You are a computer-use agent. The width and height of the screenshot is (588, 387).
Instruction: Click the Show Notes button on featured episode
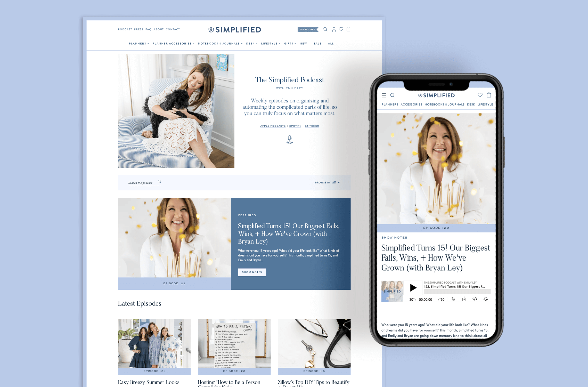pos(252,272)
